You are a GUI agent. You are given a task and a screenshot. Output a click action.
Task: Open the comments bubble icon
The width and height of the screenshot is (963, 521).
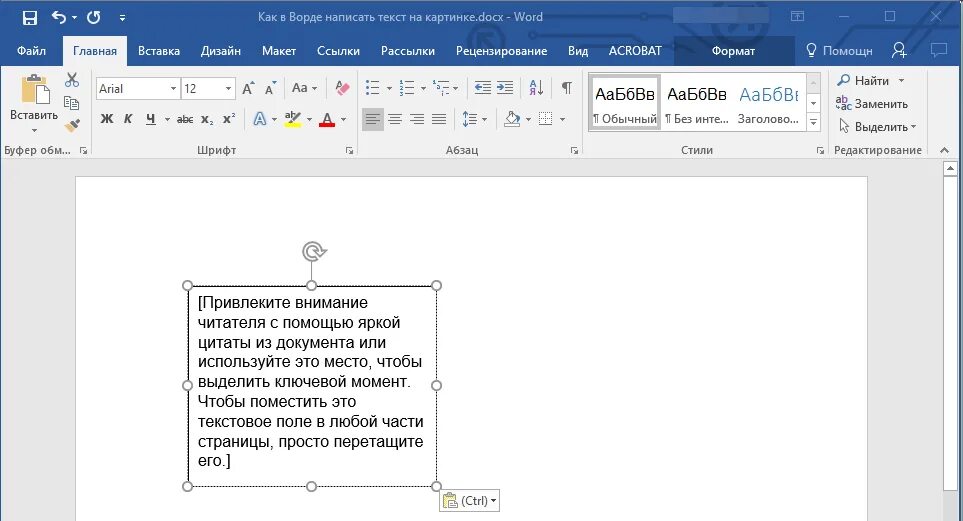coord(938,50)
